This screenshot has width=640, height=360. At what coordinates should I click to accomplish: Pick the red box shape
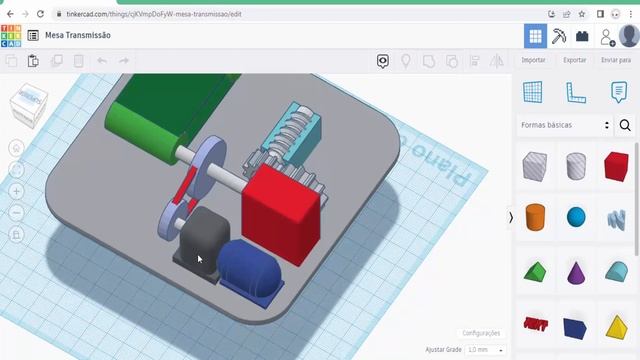coord(616,166)
